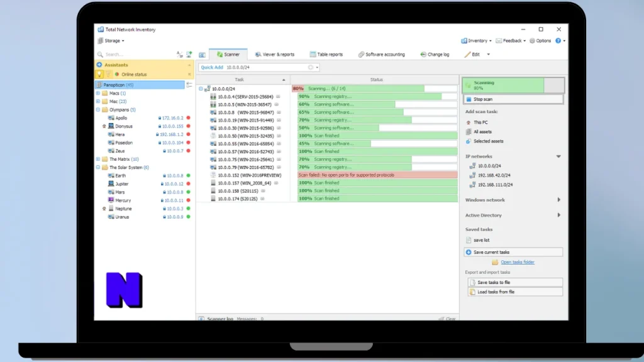Collapse the IP networks section
The height and width of the screenshot is (362, 644).
[x=558, y=156]
